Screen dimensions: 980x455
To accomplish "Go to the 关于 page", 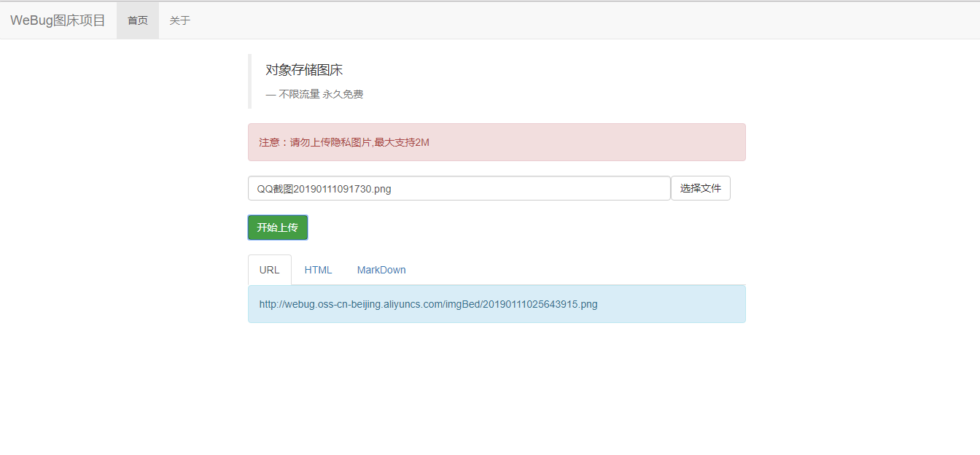I will pos(179,20).
